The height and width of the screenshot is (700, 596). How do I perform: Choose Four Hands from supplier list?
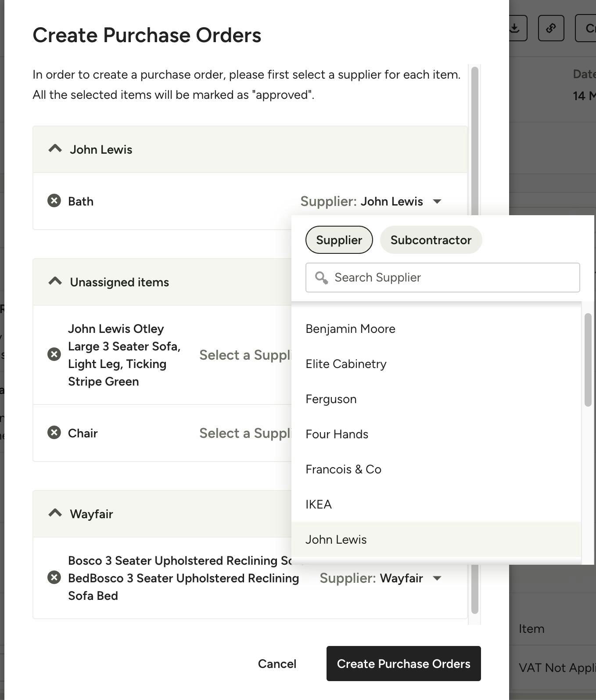436,434
